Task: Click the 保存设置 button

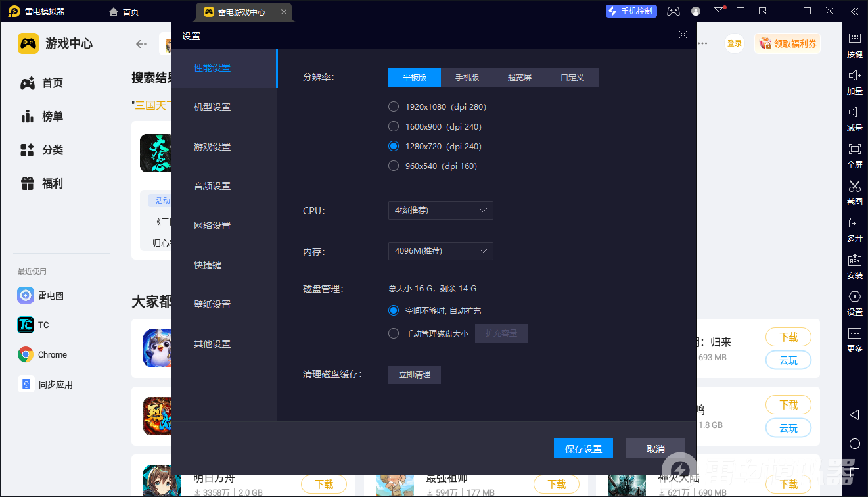Action: (583, 448)
